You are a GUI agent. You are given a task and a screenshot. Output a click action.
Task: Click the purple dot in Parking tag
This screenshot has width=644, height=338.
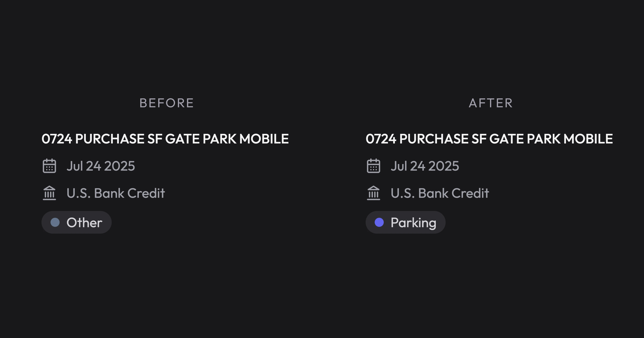click(x=379, y=222)
